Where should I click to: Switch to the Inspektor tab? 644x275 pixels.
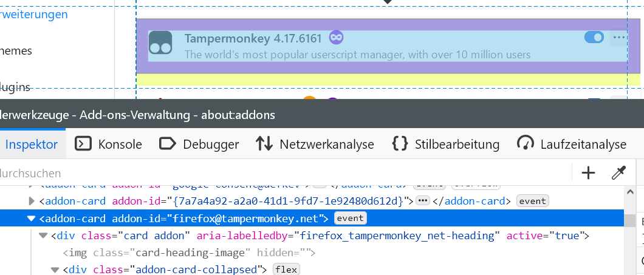click(31, 144)
